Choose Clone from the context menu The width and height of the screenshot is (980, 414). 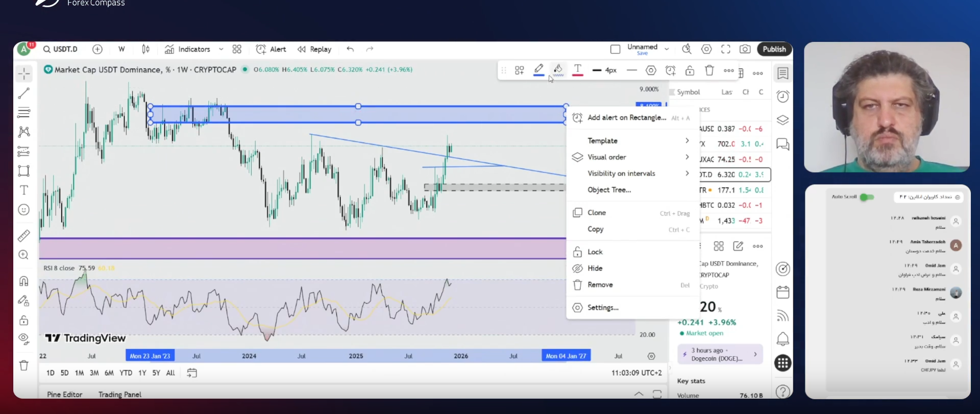[597, 213]
